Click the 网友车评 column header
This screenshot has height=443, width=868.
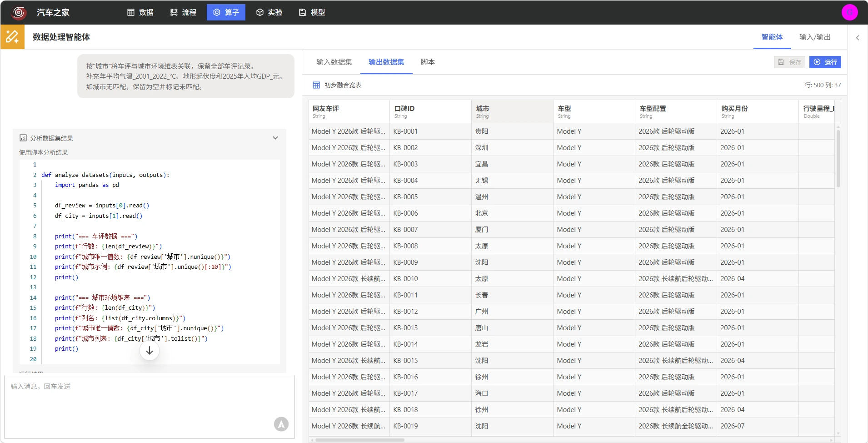click(x=349, y=111)
